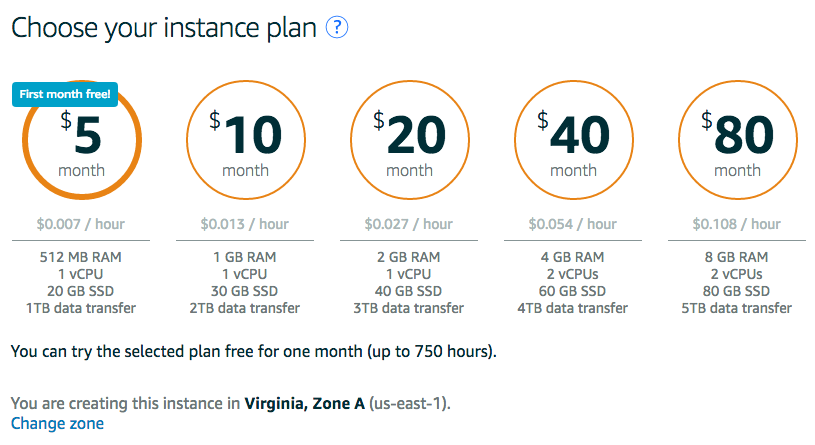Image resolution: width=815 pixels, height=445 pixels.
Task: Click the $0.027 / hour price text
Action: click(x=409, y=224)
